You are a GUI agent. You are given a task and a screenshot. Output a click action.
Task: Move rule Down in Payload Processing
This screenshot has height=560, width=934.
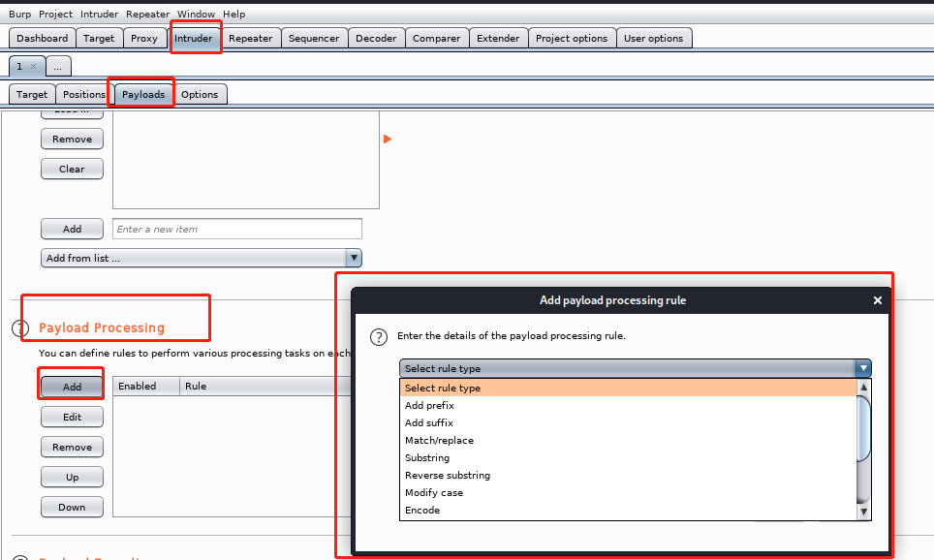coord(72,507)
